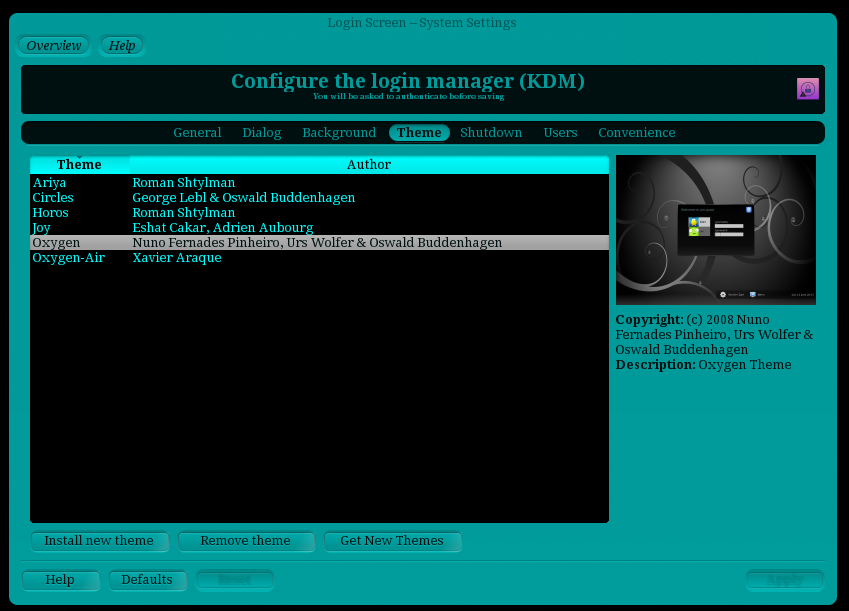Switch to the Dialog tab
849x611 pixels.
click(x=262, y=133)
